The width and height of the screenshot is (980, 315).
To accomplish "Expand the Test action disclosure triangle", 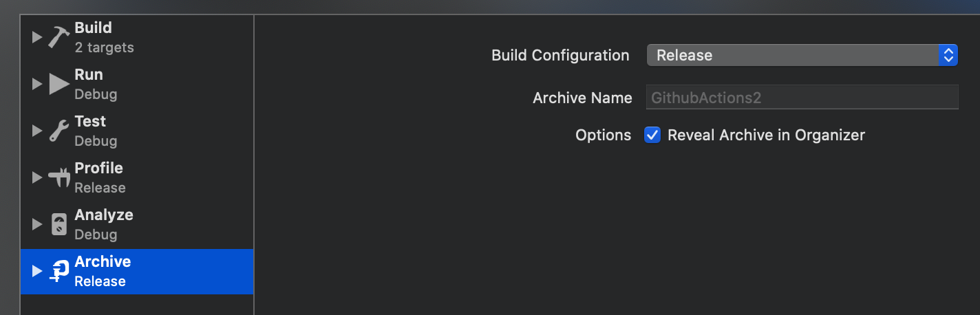I will pos(37,131).
